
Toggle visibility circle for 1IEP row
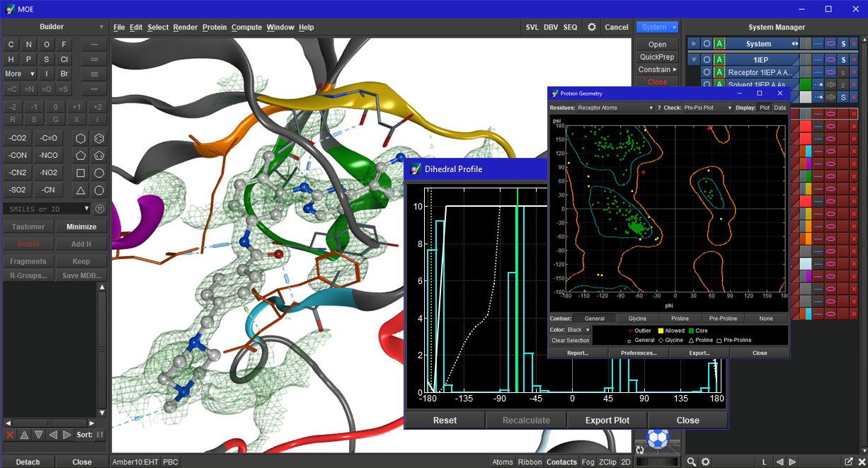tap(707, 60)
